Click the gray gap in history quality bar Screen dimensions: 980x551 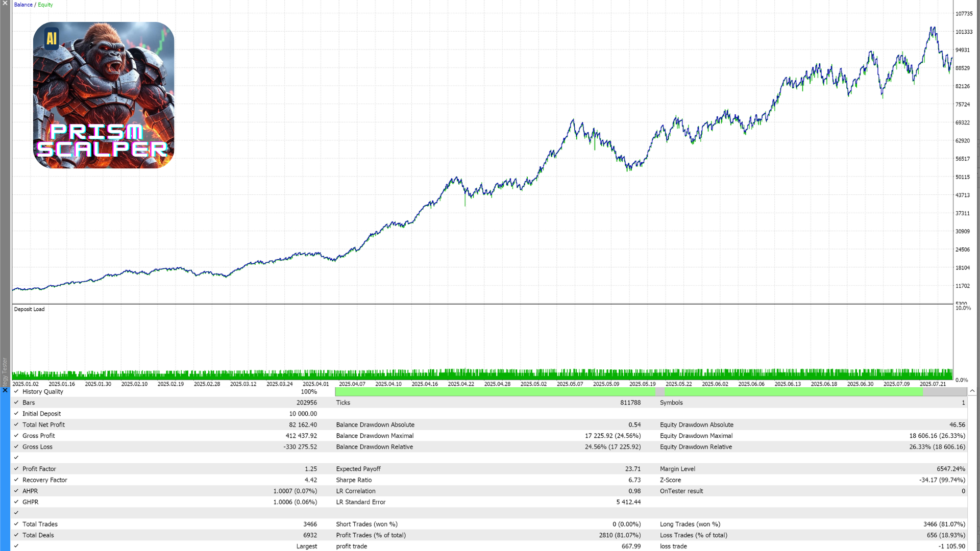(659, 392)
